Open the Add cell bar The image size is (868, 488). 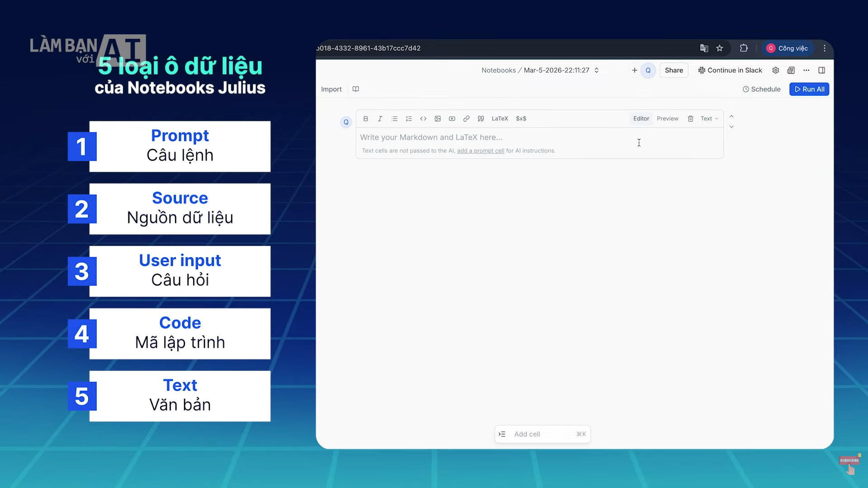click(x=542, y=434)
